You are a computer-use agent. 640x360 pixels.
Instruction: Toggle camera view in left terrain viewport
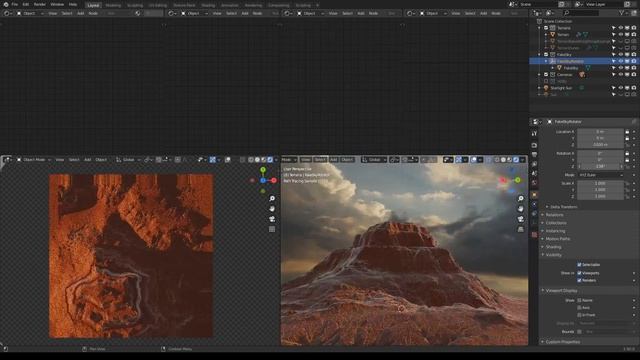(272, 219)
